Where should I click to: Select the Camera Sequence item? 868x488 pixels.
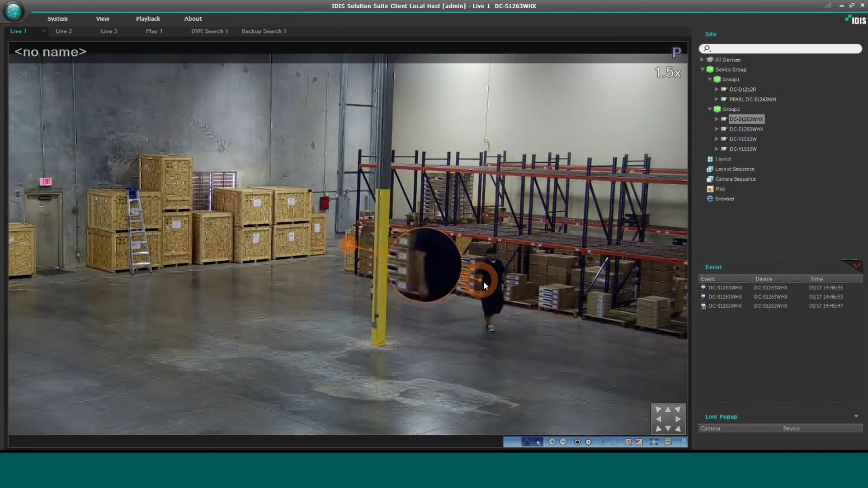735,179
